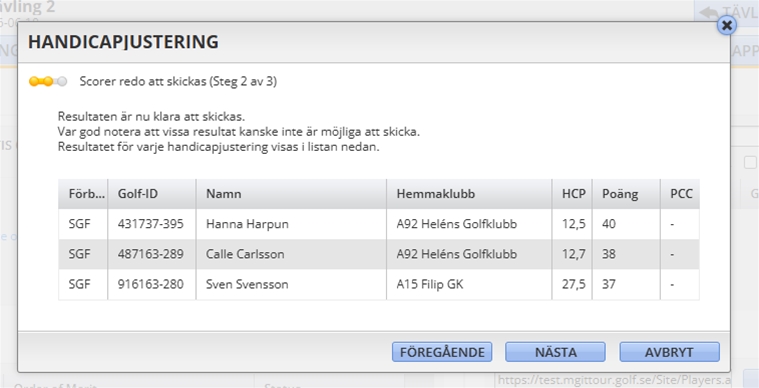Image resolution: width=759 pixels, height=388 pixels.
Task: Click the Förb... column header
Action: 83,194
